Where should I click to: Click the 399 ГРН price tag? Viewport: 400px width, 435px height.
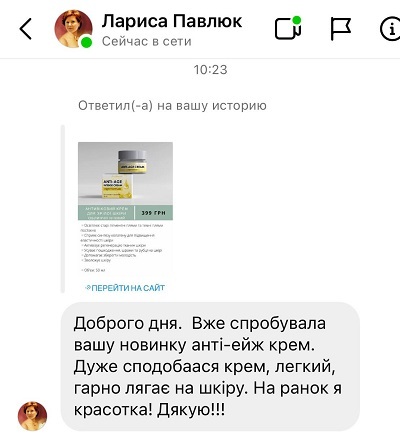click(154, 213)
